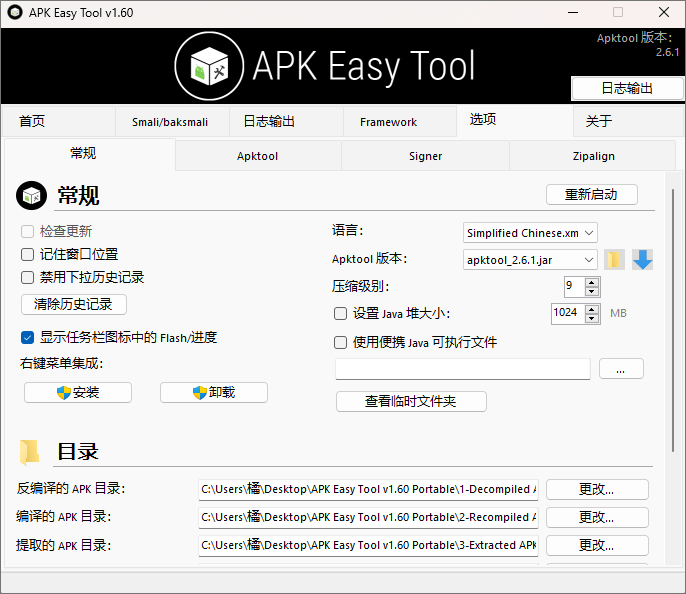686x594 pixels.
Task: Open the Framework tab
Action: 400,122
